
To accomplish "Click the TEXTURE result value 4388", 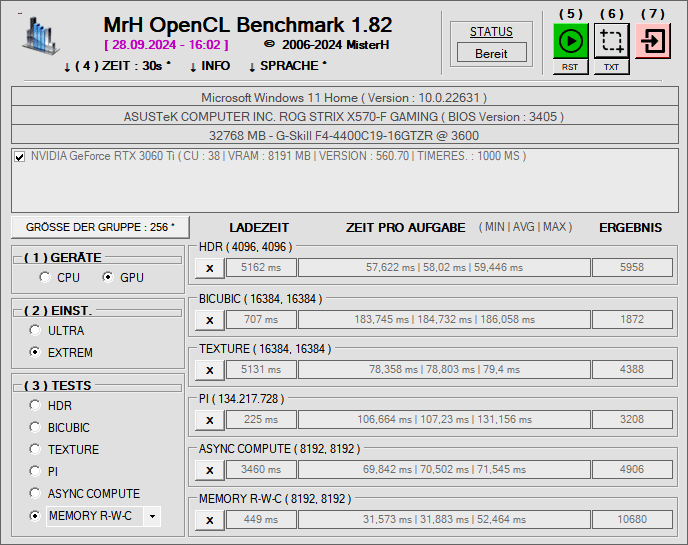I will 632,369.
